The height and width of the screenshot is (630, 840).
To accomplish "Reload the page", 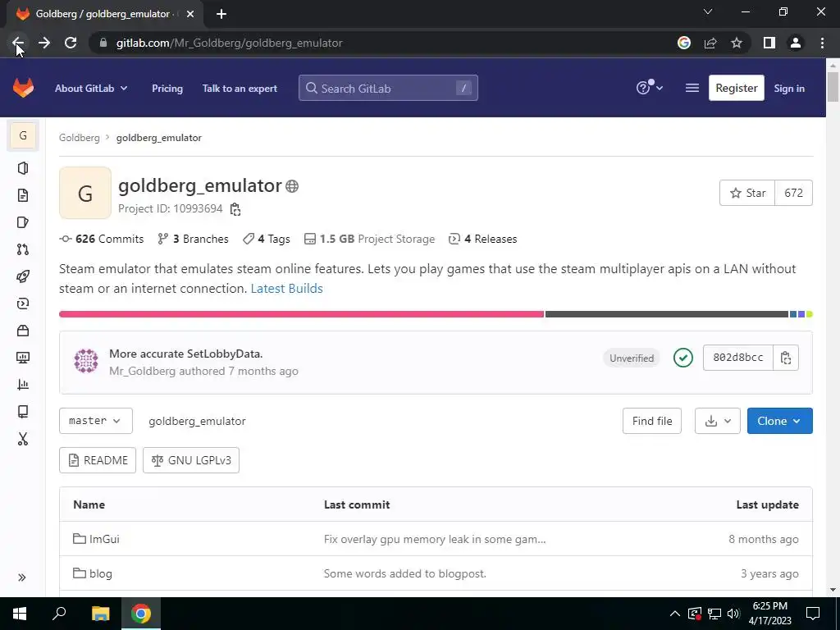I will click(x=71, y=43).
